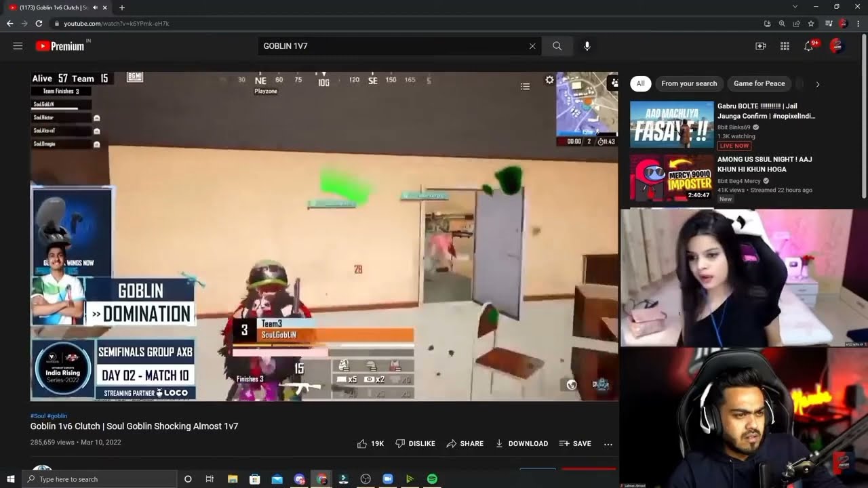This screenshot has height=488, width=868.
Task: Open more actions ellipsis under video
Action: pyautogui.click(x=608, y=444)
